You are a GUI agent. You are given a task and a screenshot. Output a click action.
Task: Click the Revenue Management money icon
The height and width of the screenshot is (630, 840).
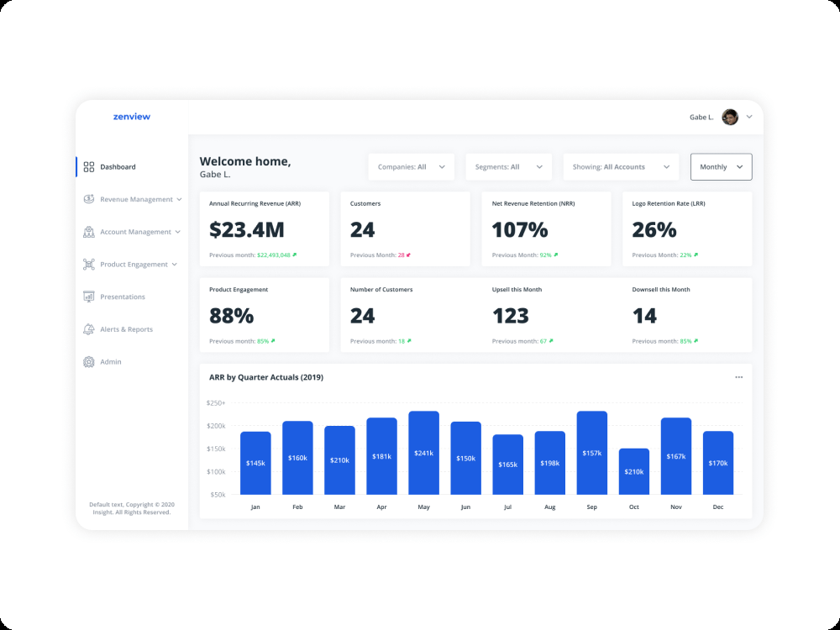click(89, 199)
